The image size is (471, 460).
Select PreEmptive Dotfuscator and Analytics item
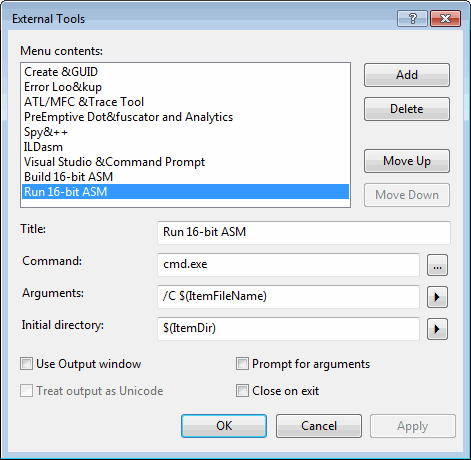[x=185, y=117]
